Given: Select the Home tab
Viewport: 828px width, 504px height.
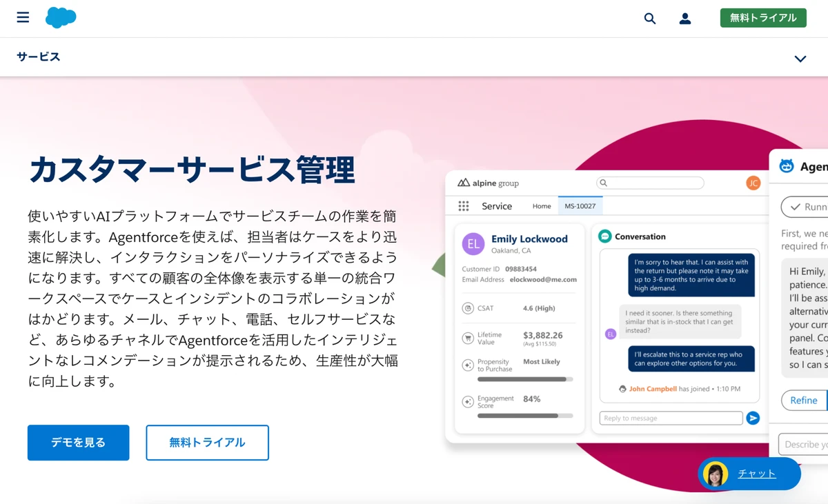Looking at the screenshot, I should click(x=542, y=206).
